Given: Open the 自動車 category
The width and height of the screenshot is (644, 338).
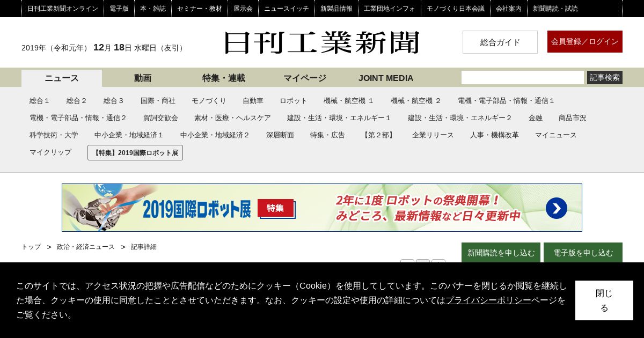Looking at the screenshot, I should [253, 101].
